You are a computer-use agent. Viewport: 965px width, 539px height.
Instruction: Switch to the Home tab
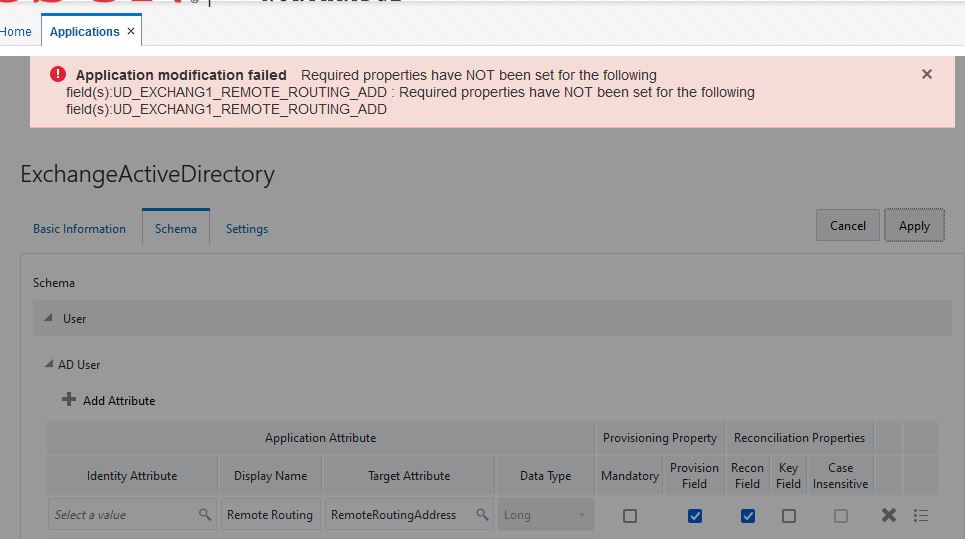tap(15, 31)
